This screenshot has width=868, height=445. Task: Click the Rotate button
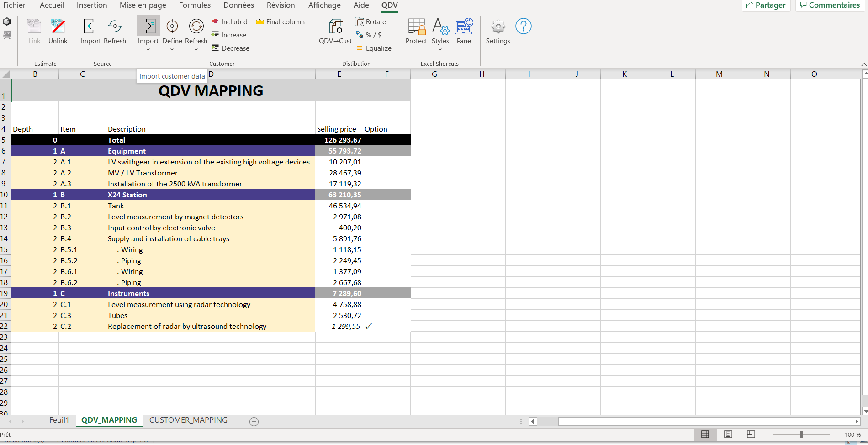click(x=370, y=21)
